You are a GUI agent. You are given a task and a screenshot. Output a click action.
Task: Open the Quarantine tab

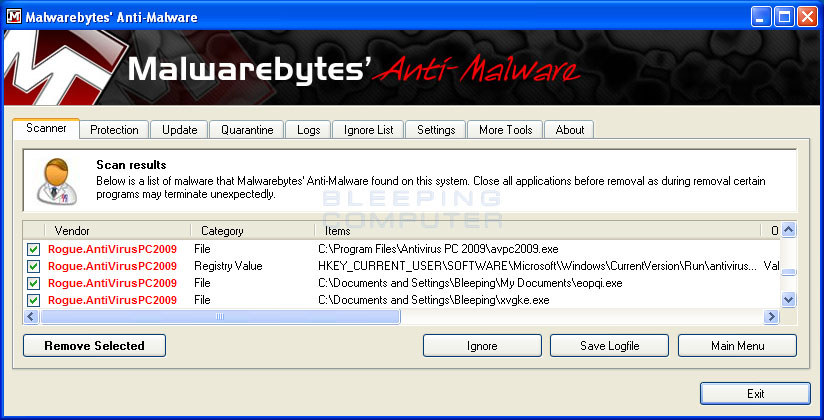point(247,130)
